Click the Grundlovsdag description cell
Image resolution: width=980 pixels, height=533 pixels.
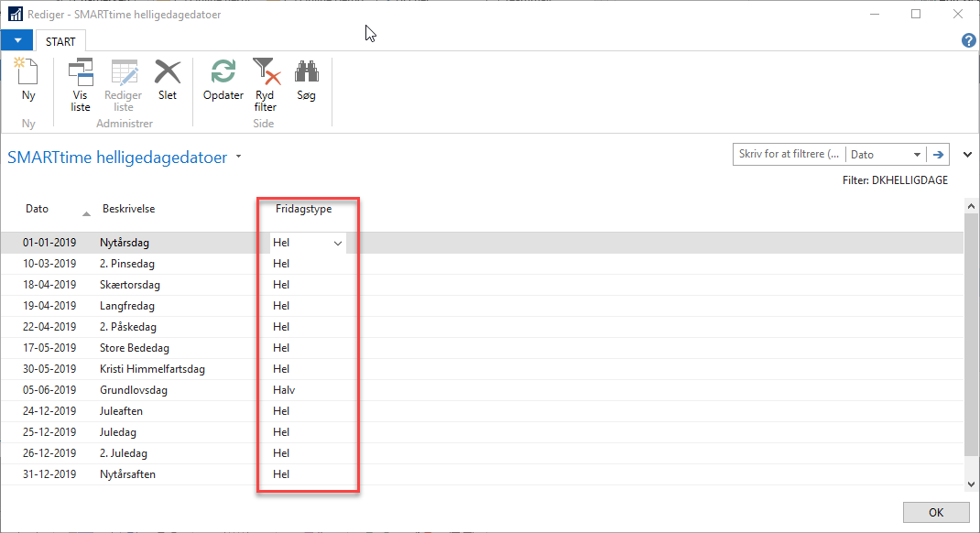pos(134,390)
